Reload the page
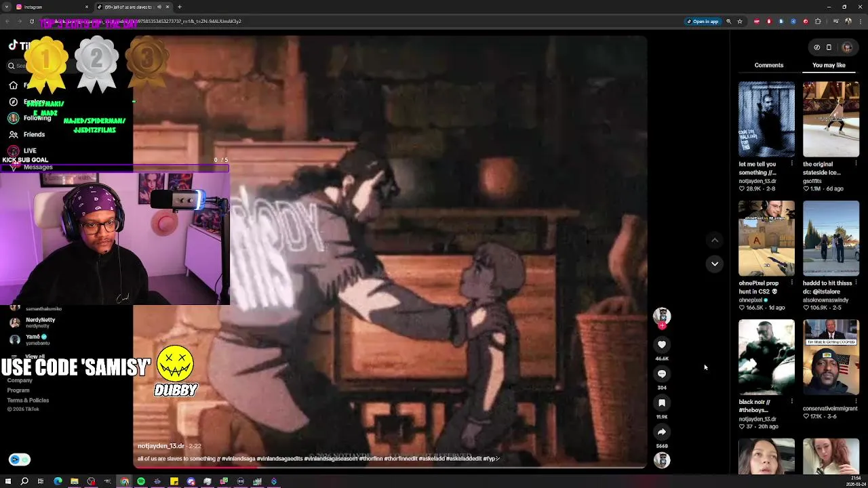The height and width of the screenshot is (488, 868). click(31, 21)
